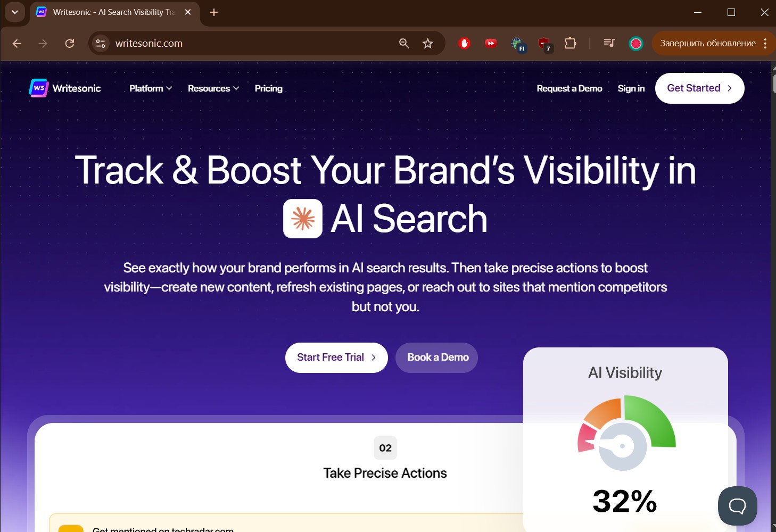The width and height of the screenshot is (776, 532).
Task: Click the orange asterisk AI icon in headline
Action: 303,219
